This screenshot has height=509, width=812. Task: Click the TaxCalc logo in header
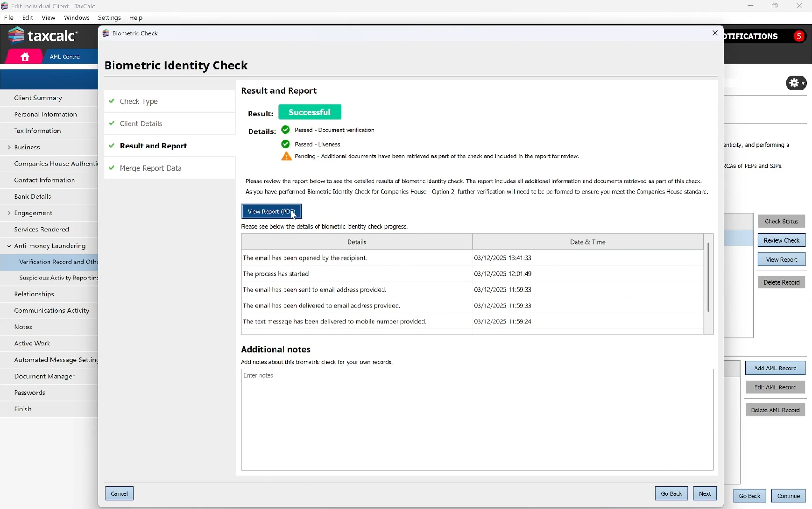point(43,35)
